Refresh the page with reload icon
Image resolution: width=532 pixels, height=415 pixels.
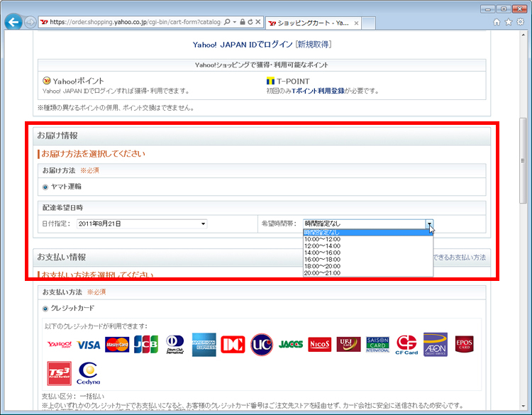click(250, 22)
